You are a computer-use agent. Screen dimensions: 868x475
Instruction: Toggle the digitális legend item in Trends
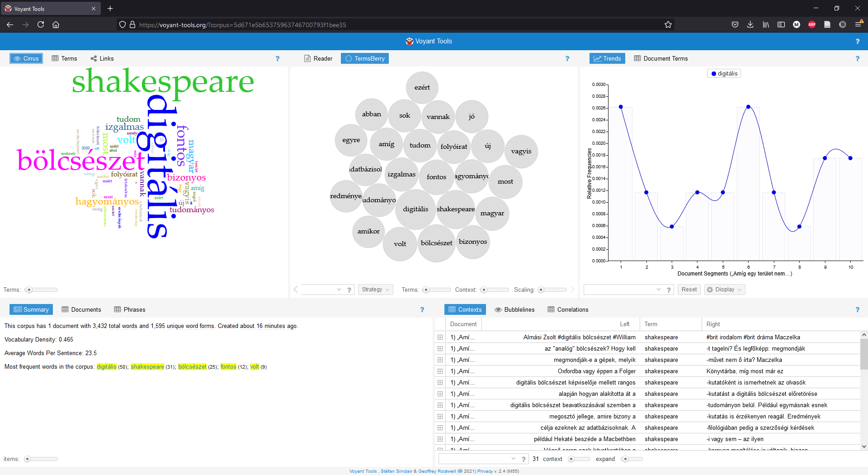coord(724,74)
